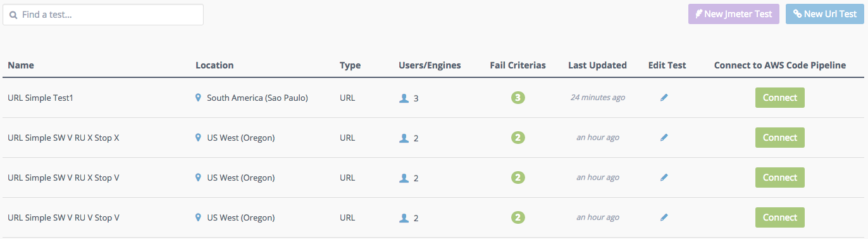This screenshot has height=239, width=868.
Task: Click the Name column header
Action: point(21,65)
